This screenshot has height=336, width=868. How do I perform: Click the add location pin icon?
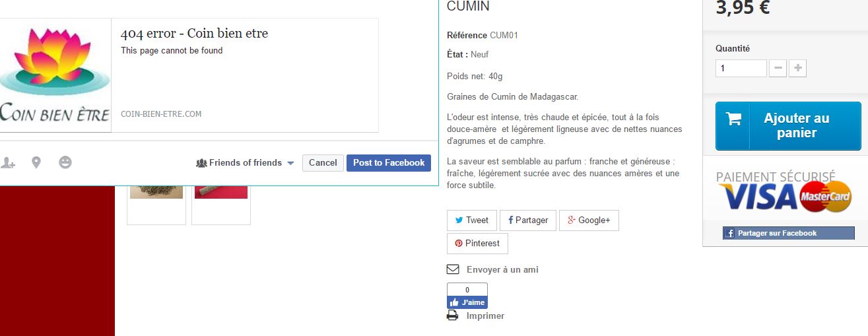pos(36,162)
